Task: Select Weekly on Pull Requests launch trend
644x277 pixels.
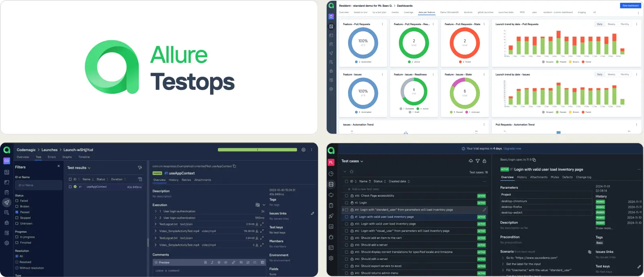Action: 611,24
